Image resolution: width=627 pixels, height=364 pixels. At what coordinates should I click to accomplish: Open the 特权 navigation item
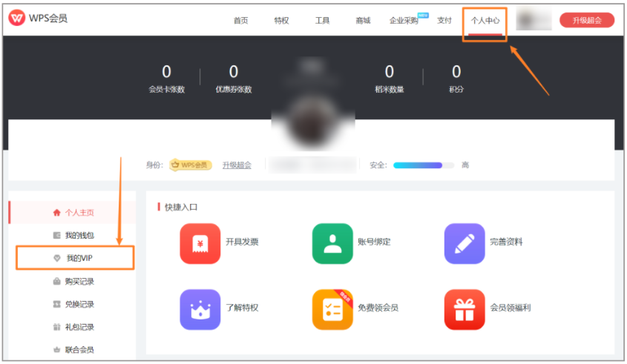click(x=281, y=20)
